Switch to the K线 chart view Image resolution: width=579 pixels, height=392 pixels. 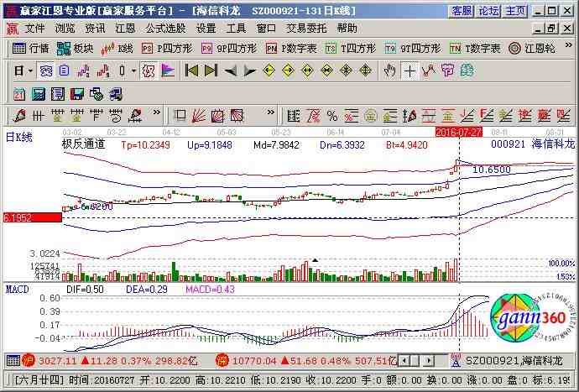(x=117, y=49)
